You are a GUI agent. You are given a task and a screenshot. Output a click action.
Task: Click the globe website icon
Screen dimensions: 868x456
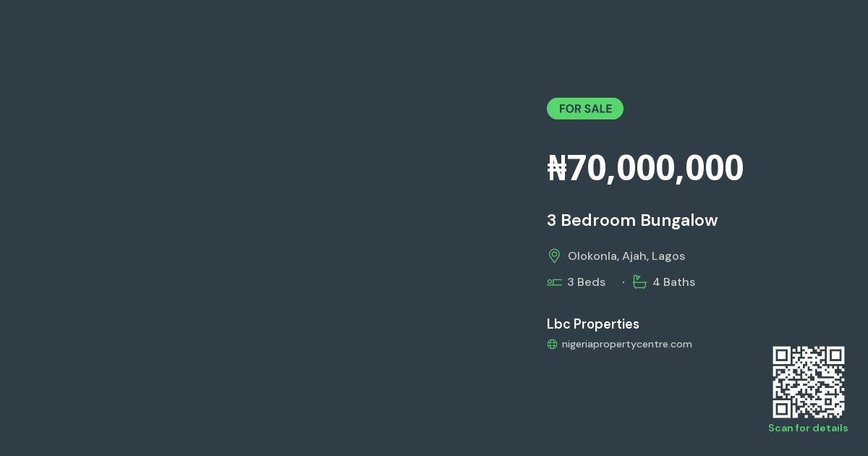552,345
